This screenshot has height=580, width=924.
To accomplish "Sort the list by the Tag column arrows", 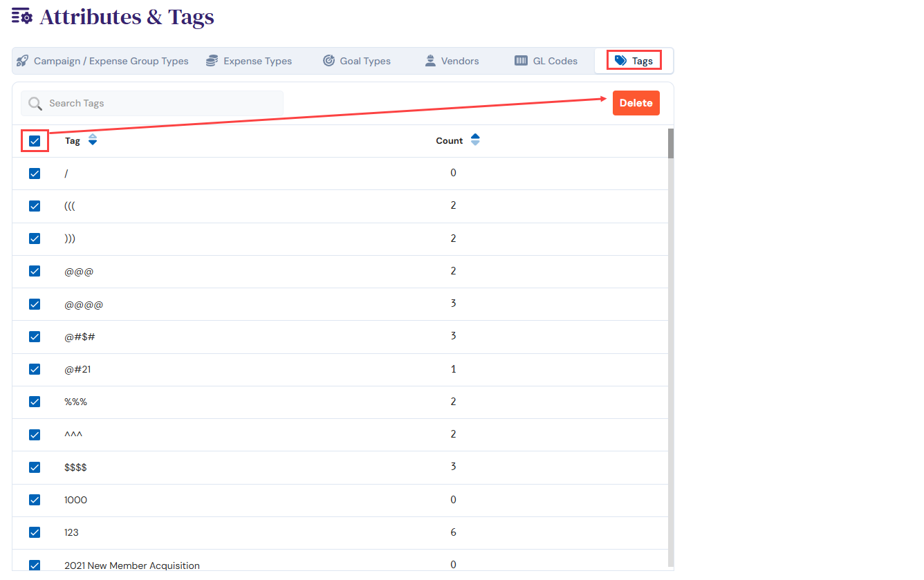I will pyautogui.click(x=93, y=140).
